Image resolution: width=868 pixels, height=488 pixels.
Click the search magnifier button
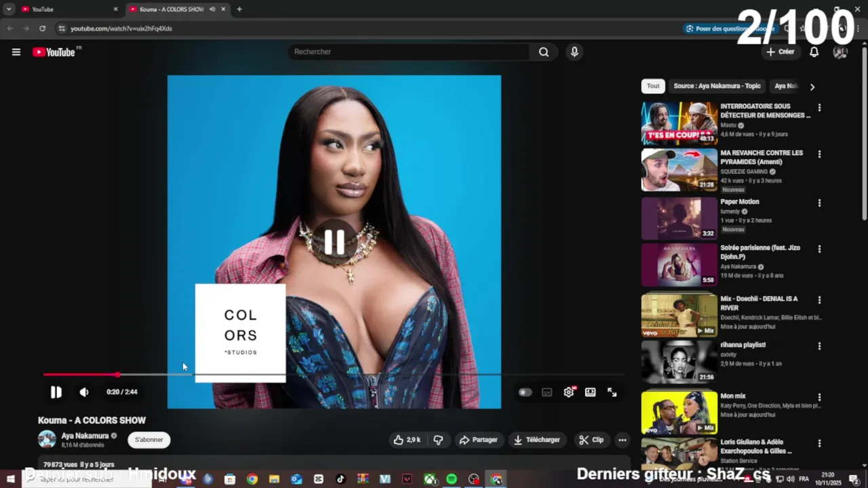pyautogui.click(x=544, y=52)
